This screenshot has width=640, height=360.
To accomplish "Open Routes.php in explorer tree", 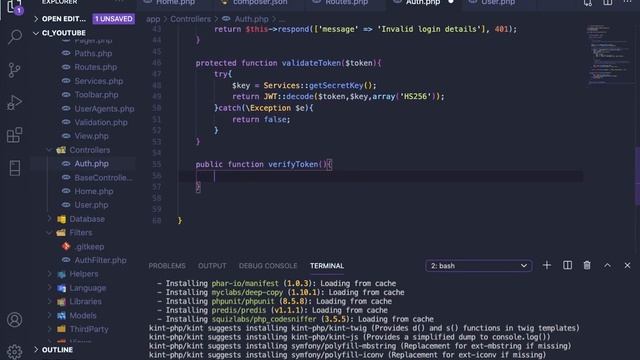I will point(96,67).
